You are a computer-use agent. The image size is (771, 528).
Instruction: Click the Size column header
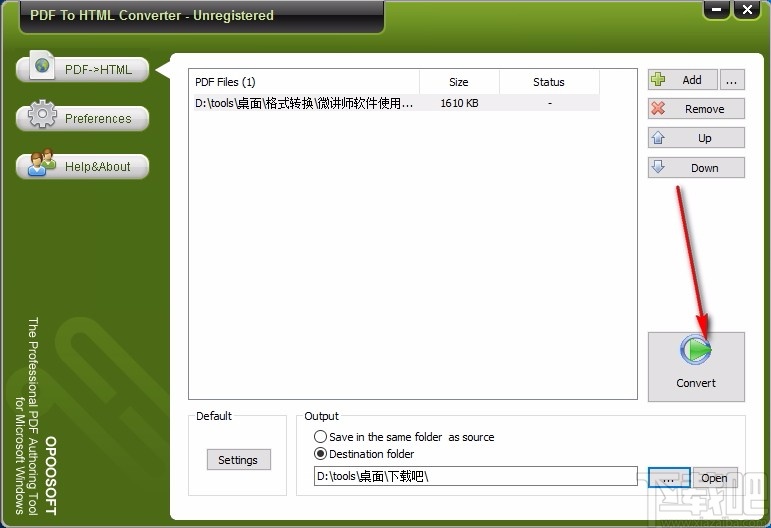click(459, 82)
